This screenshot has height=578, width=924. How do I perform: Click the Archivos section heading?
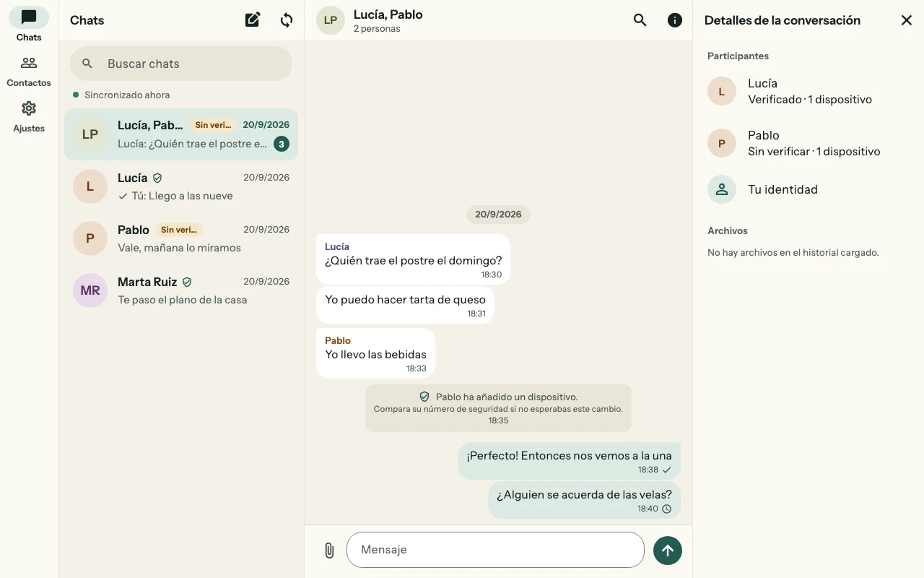(728, 230)
